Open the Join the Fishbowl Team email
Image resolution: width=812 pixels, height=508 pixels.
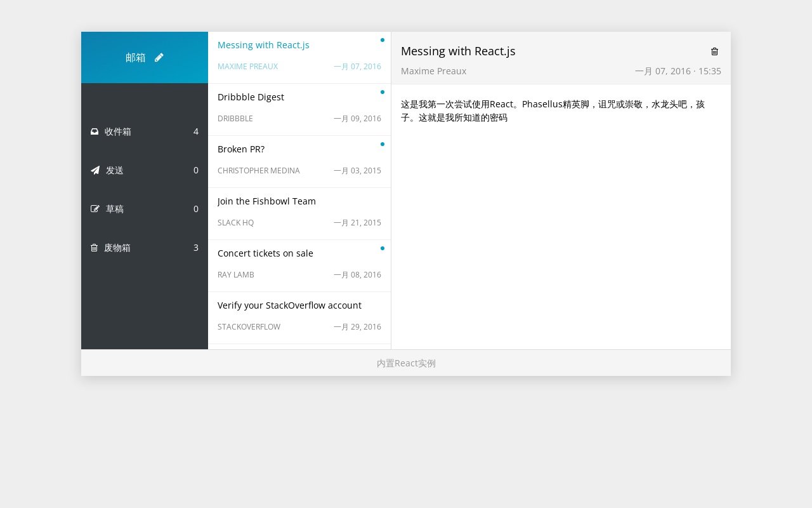(299, 214)
